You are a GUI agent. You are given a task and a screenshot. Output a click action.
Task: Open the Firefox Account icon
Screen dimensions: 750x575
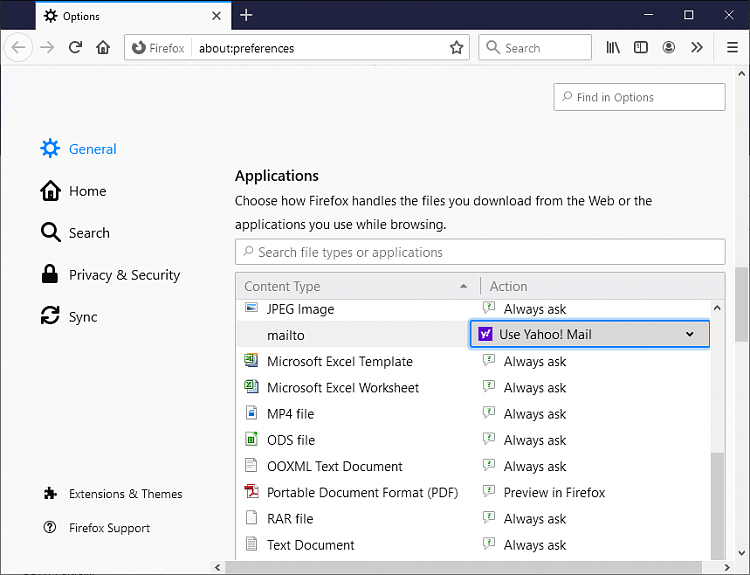click(x=669, y=47)
